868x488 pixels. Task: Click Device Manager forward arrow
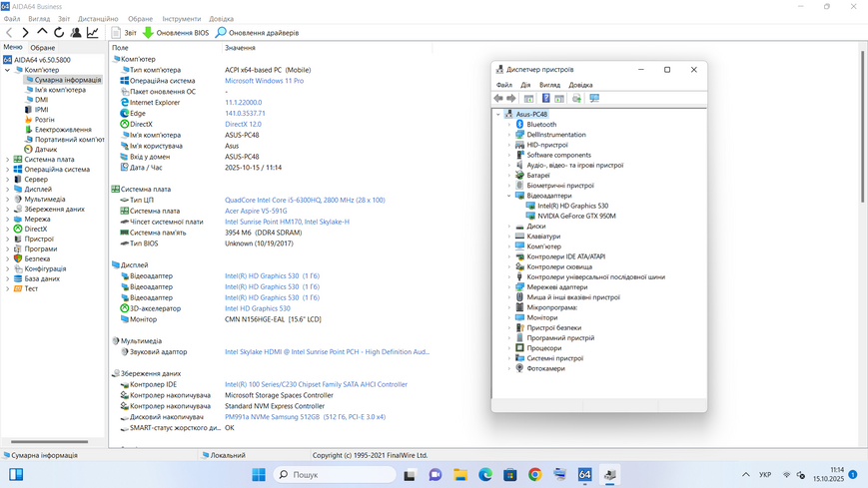(x=511, y=98)
